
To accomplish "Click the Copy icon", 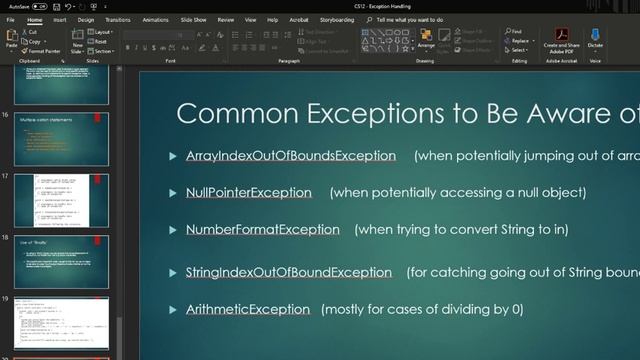I will [x=24, y=42].
